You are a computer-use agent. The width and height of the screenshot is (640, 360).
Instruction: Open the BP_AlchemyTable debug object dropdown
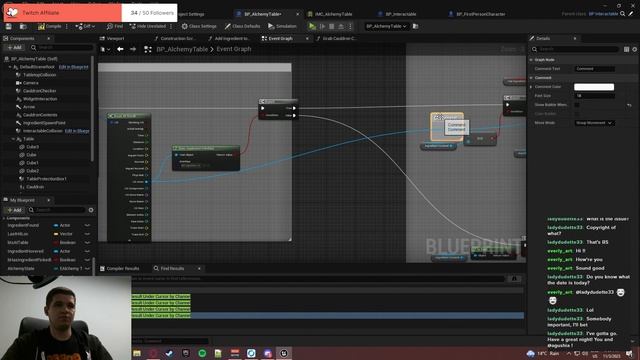pos(386,27)
